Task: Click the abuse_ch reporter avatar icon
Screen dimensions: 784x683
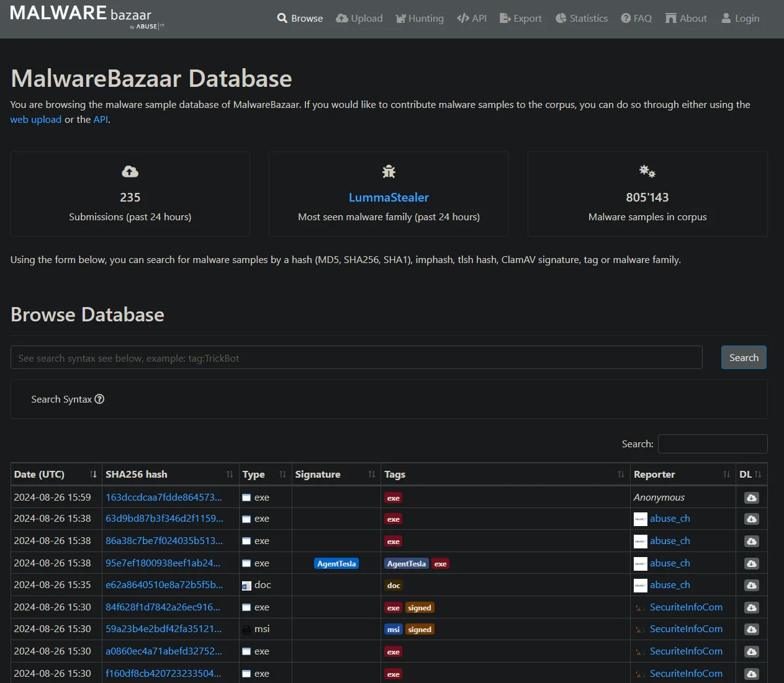Action: point(640,519)
